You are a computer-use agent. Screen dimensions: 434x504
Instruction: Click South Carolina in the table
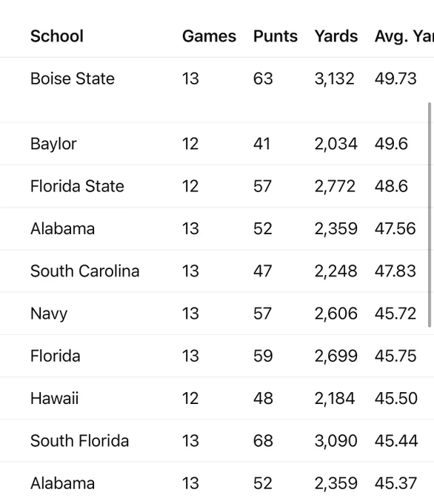point(85,271)
